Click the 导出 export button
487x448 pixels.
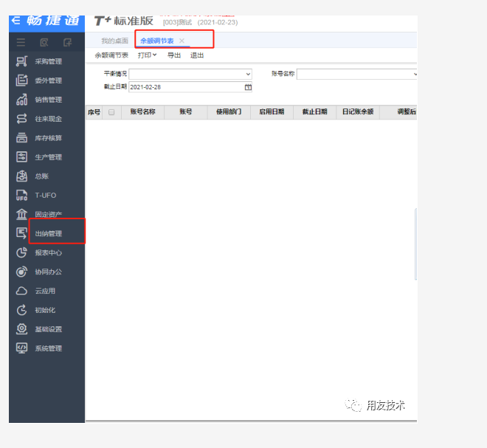(x=174, y=55)
